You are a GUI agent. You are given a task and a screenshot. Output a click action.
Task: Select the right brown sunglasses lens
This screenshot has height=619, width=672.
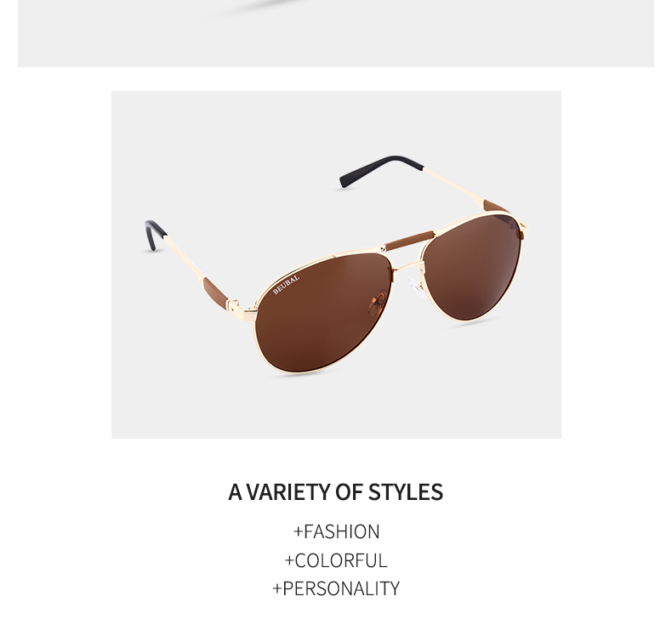(472, 266)
